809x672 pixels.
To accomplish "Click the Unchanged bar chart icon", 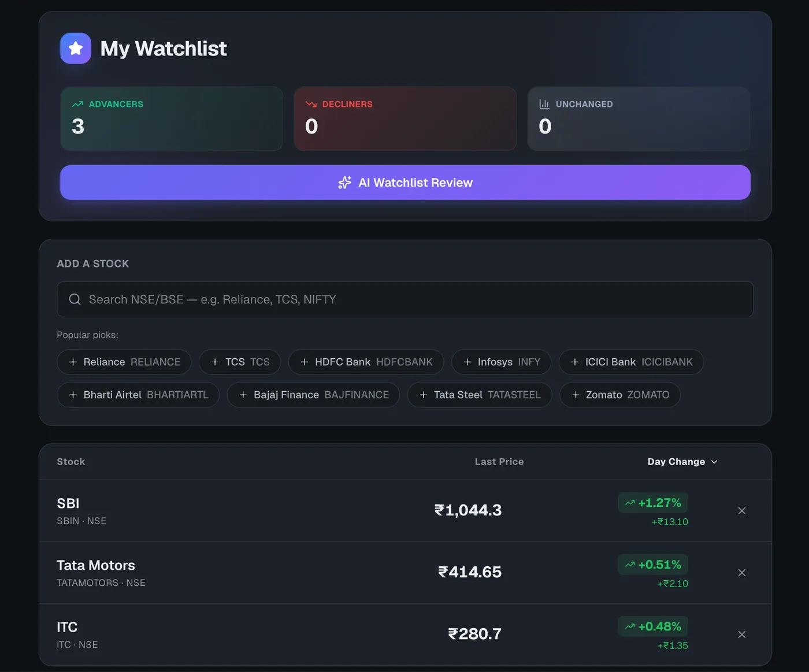I will (544, 105).
